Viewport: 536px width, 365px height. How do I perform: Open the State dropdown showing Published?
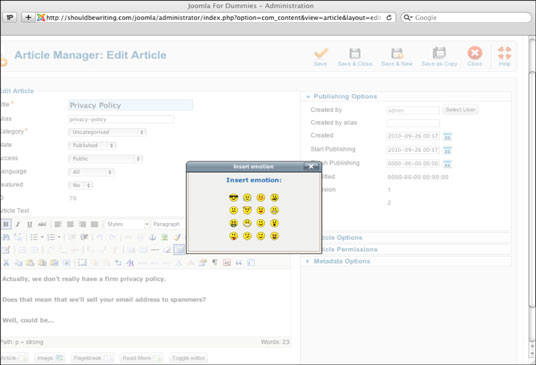tap(92, 145)
